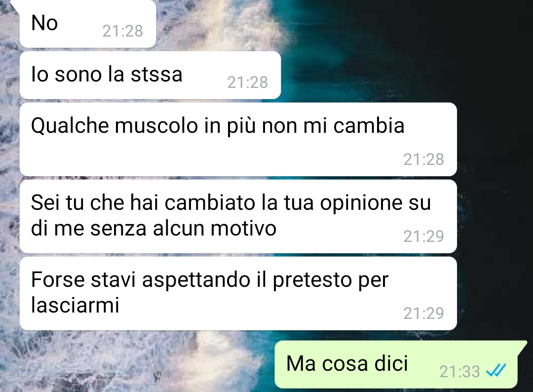Tap the "Qualche muscolo in più" message
533x392 pixels.
(238, 139)
